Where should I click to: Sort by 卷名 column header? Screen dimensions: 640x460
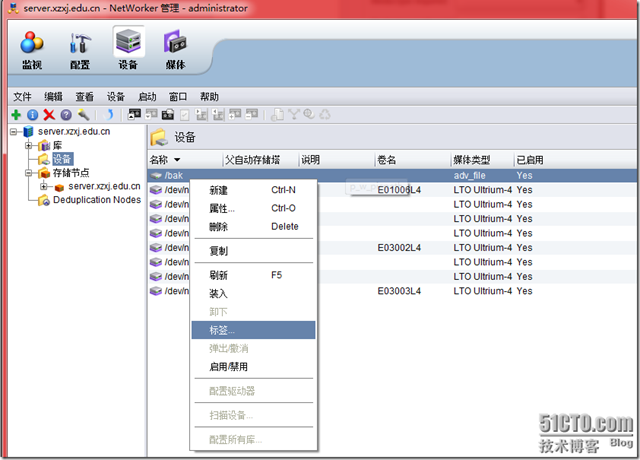coord(413,160)
